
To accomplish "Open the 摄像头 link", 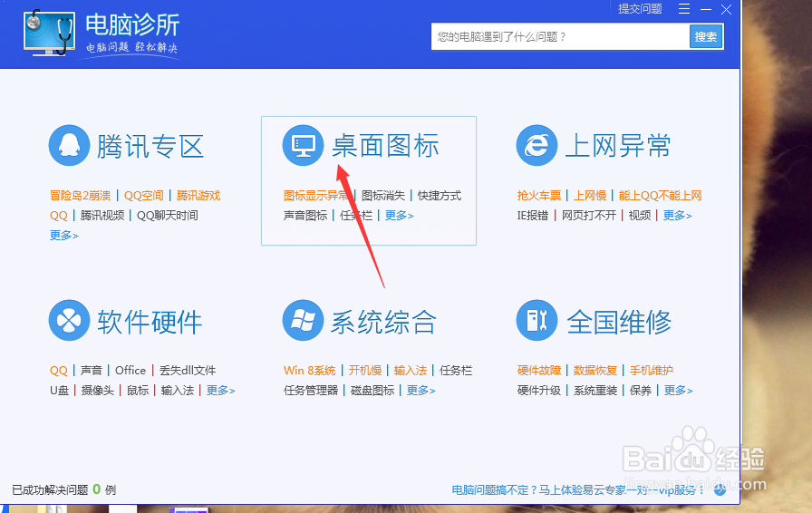I will [x=97, y=391].
